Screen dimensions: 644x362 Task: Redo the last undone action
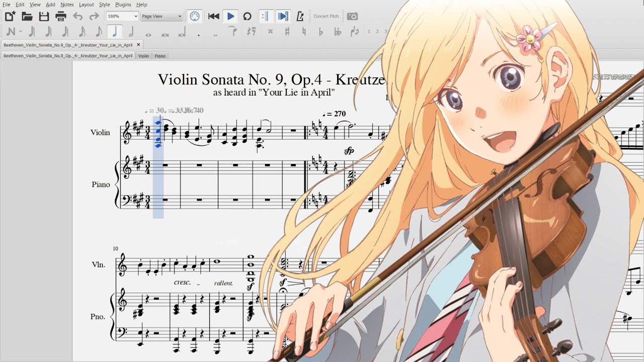pyautogui.click(x=94, y=16)
